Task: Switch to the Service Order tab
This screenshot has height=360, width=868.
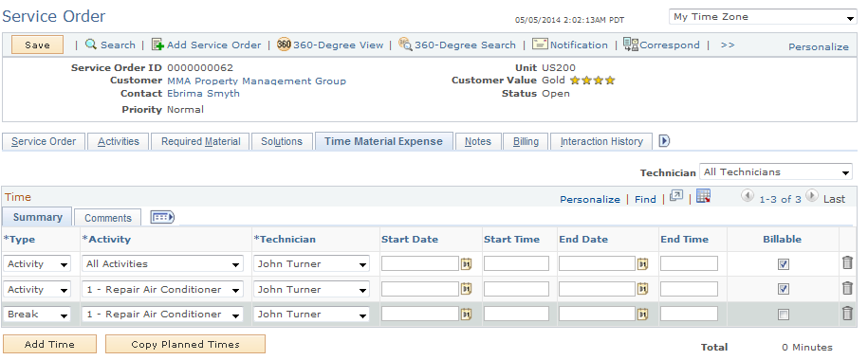Action: (x=44, y=141)
